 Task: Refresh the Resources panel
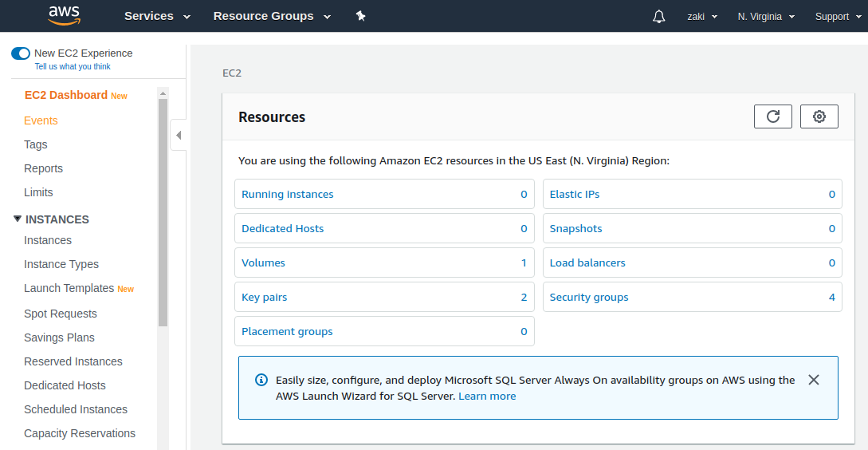773,116
